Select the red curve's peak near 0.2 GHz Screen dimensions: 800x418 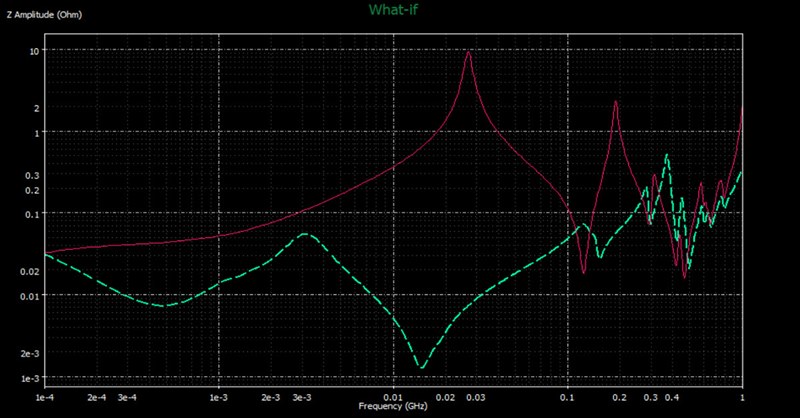coord(616,102)
